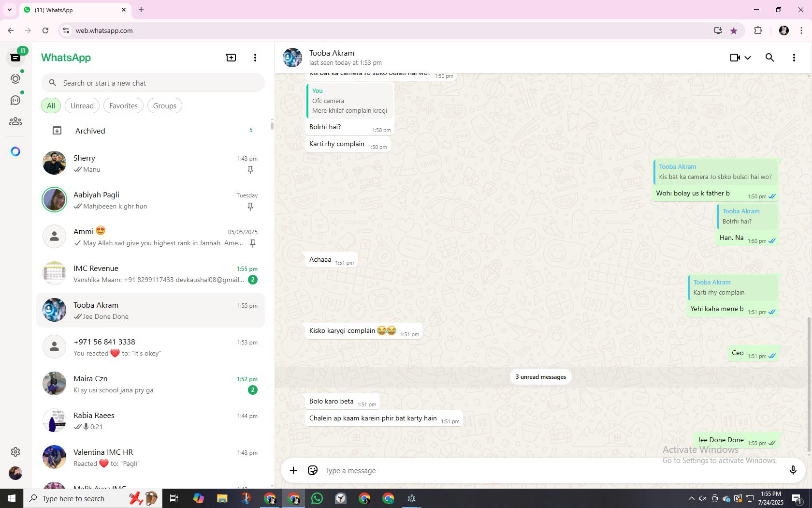Screen dimensions: 812x508
Task: Open emoji and sticker picker
Action: click(313, 470)
